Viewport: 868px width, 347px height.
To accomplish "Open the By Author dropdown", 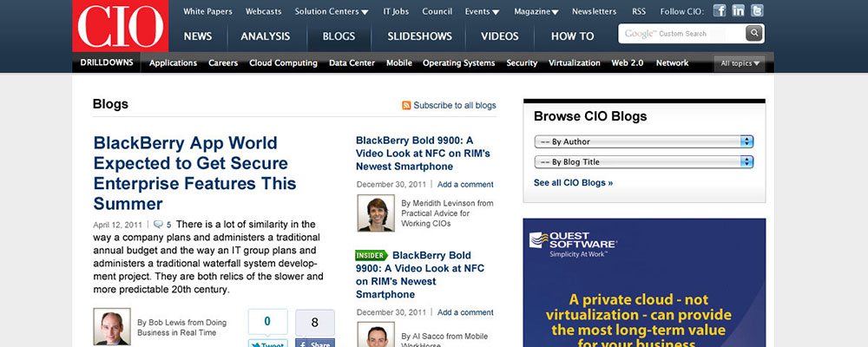I will [644, 141].
